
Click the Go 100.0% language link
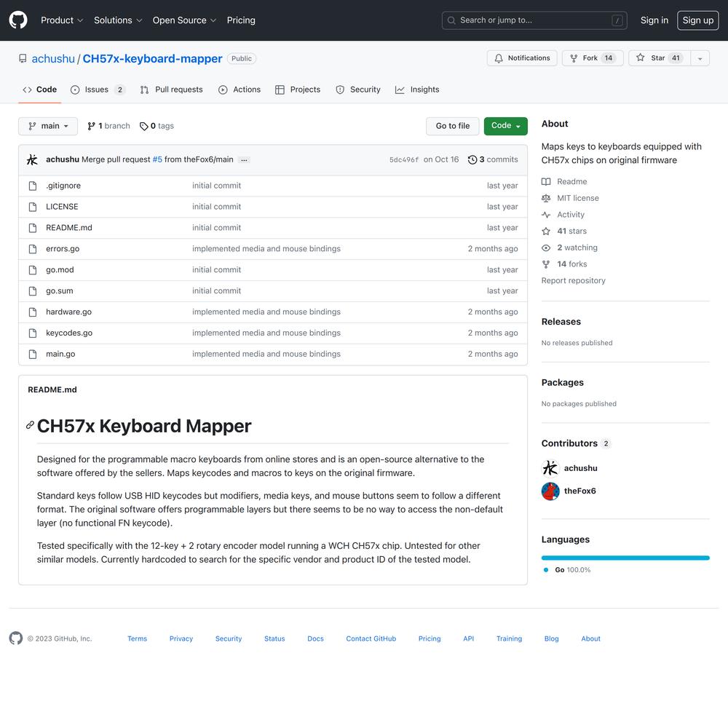(x=567, y=570)
